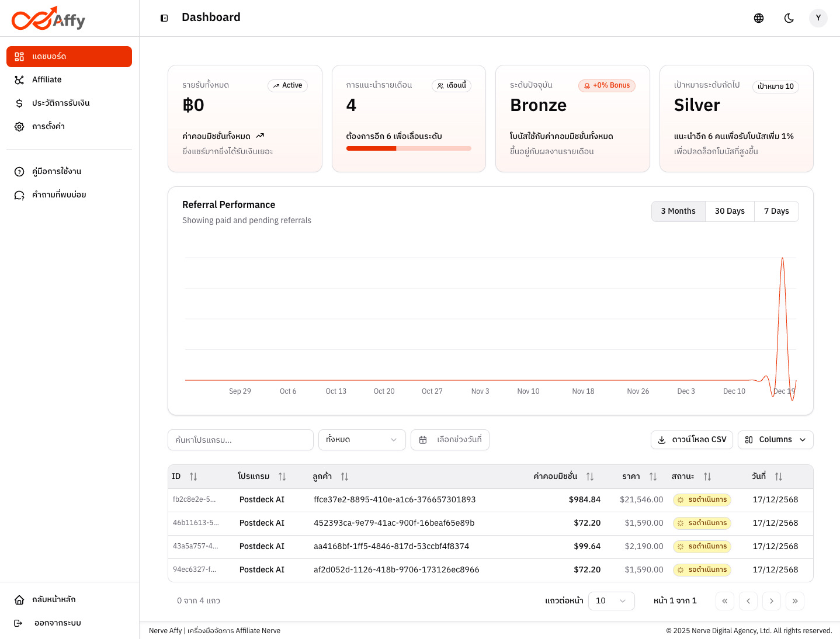Open rows per page dropdown showing 10
This screenshot has width=840, height=639.
(611, 601)
